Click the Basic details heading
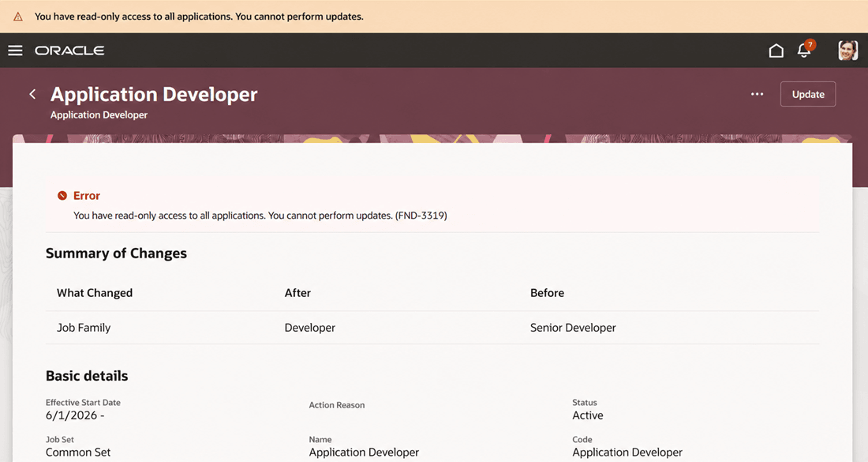Viewport: 868px width, 462px height. 87,376
